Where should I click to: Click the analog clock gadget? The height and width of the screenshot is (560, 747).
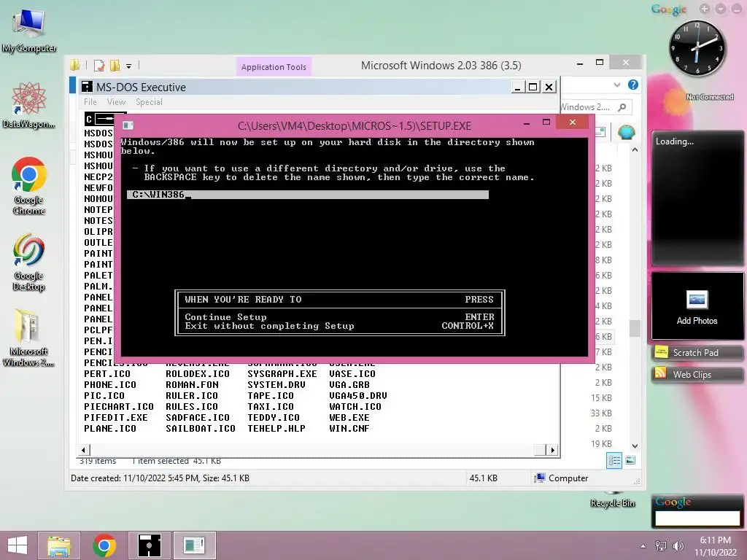point(697,48)
